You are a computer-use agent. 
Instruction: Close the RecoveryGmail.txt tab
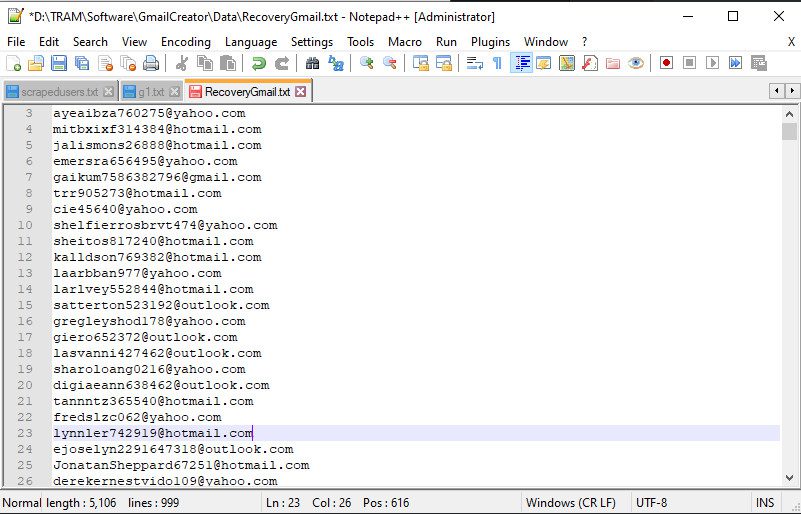click(300, 92)
